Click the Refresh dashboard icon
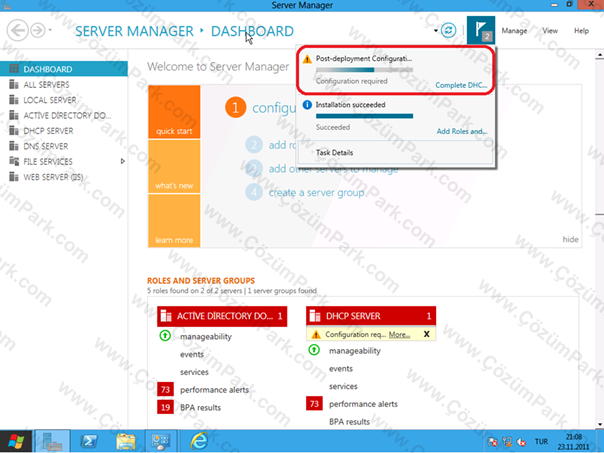604x453 pixels. pos(448,30)
